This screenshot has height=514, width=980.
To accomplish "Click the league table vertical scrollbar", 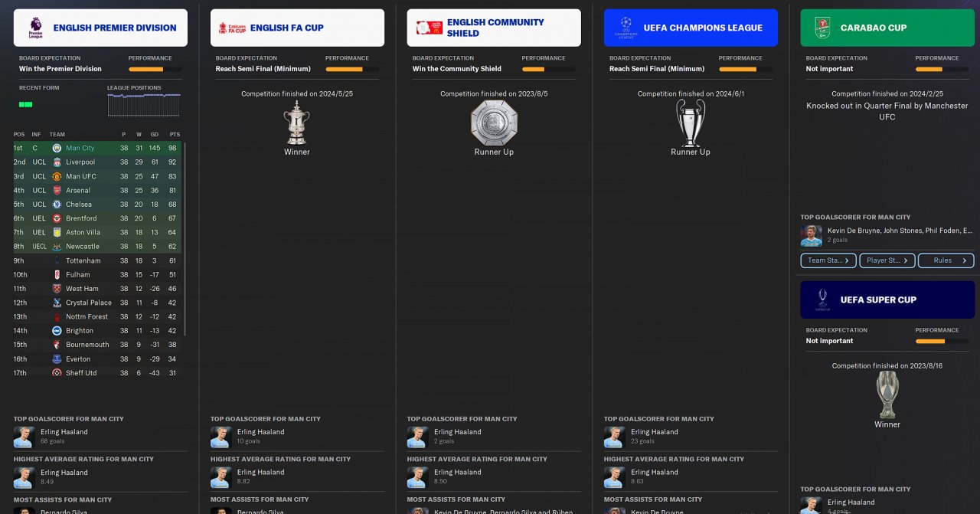I will pyautogui.click(x=185, y=237).
